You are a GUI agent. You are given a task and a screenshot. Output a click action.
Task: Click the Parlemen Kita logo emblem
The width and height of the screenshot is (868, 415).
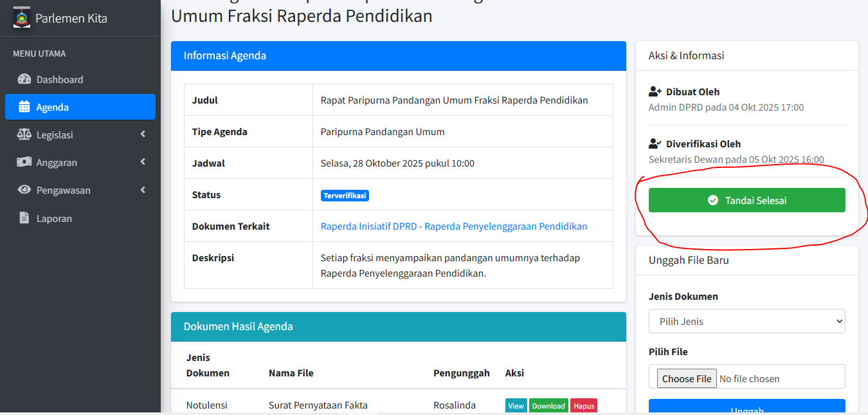tap(22, 17)
